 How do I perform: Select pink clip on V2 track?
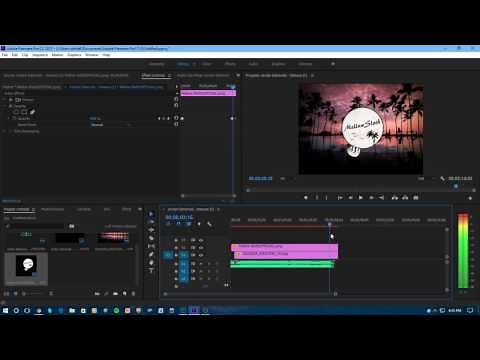pos(284,247)
